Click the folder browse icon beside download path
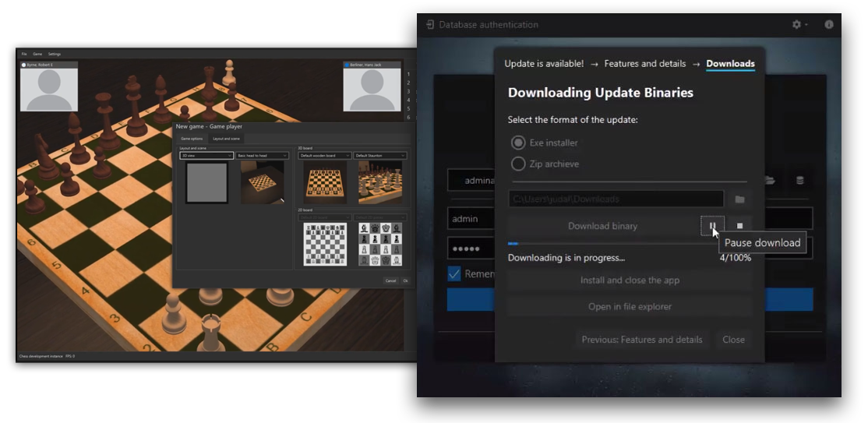The image size is (868, 423). [x=739, y=199]
